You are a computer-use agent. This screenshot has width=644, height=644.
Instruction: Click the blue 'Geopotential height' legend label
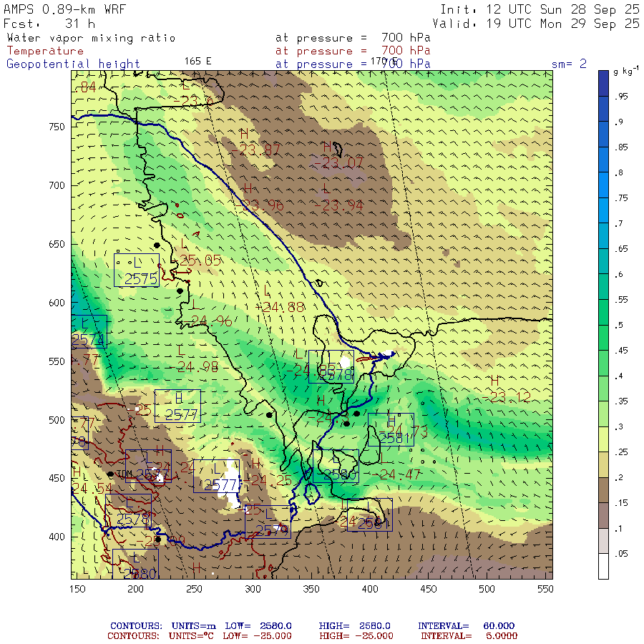73,64
